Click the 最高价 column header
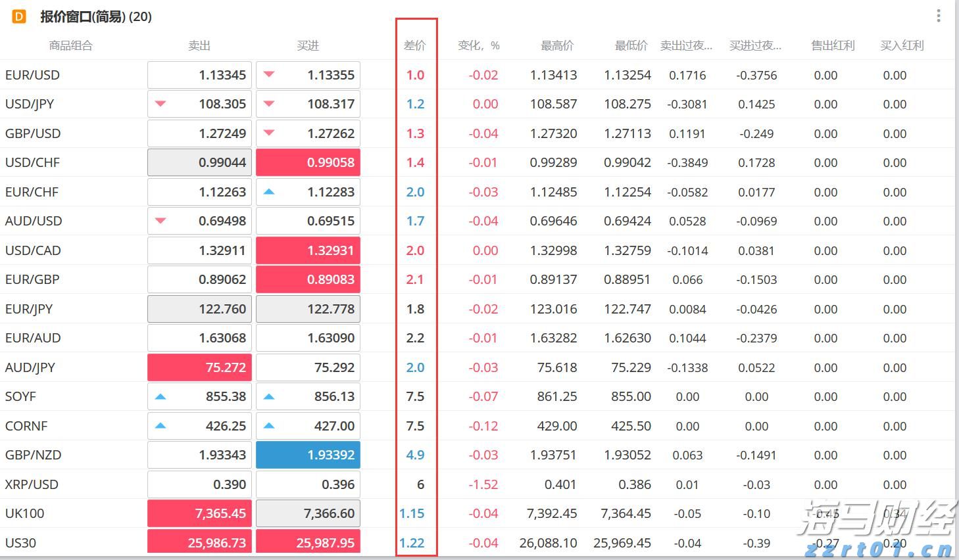Viewport: 959px width, 560px height. click(x=556, y=45)
